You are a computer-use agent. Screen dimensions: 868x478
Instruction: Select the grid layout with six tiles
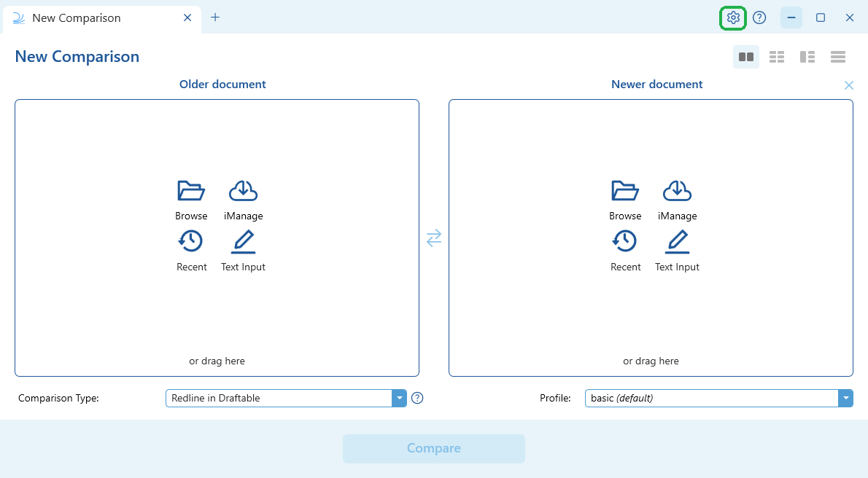[777, 57]
